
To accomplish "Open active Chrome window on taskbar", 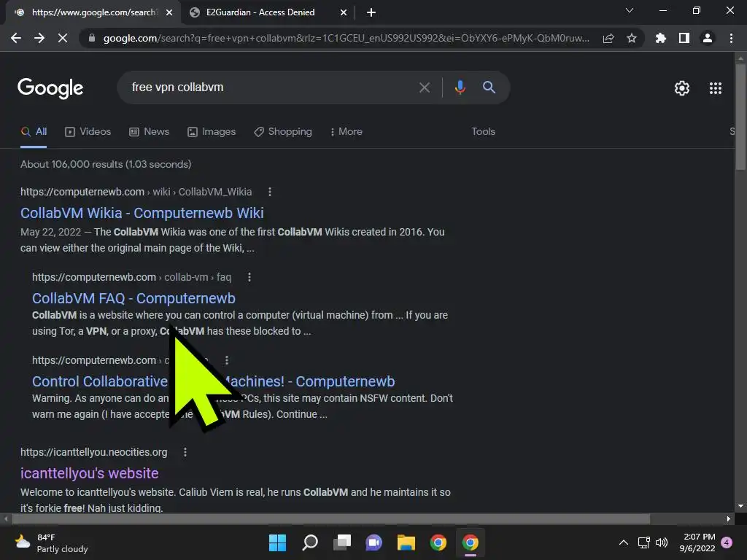I will pyautogui.click(x=471, y=542).
